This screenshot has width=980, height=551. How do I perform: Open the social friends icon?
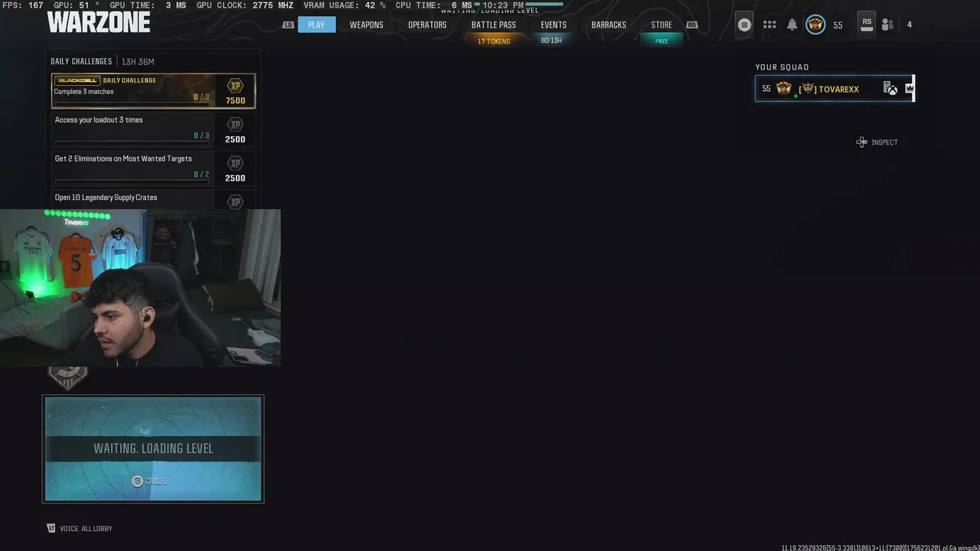(887, 24)
